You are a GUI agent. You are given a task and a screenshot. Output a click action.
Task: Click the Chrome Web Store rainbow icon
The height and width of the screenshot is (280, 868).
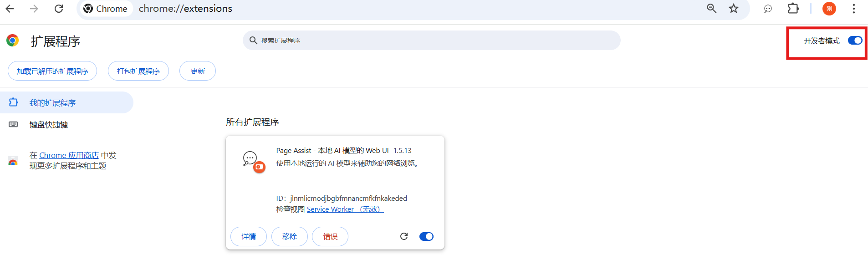coord(13,160)
